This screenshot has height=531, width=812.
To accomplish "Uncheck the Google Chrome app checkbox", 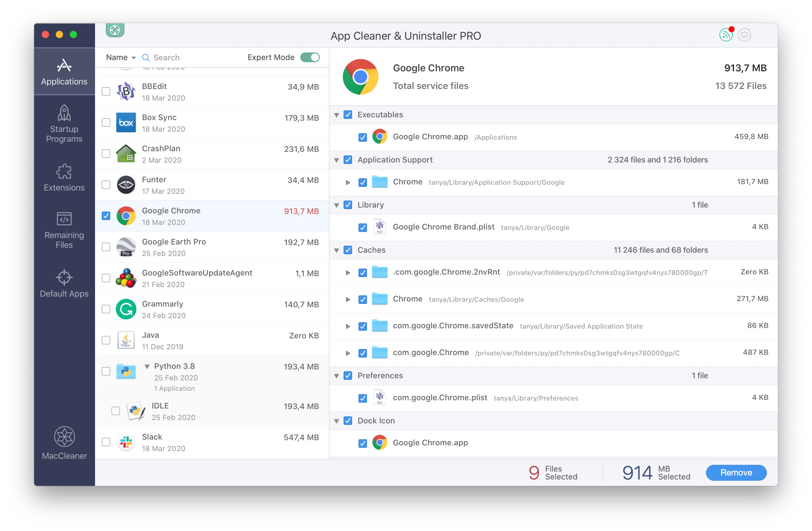I will pyautogui.click(x=107, y=216).
